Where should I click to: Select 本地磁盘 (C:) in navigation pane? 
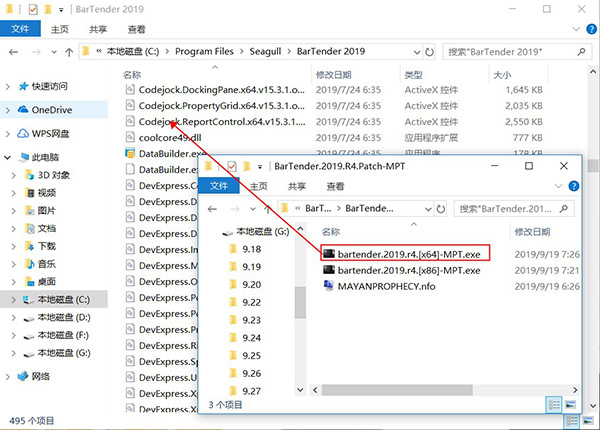pyautogui.click(x=56, y=300)
